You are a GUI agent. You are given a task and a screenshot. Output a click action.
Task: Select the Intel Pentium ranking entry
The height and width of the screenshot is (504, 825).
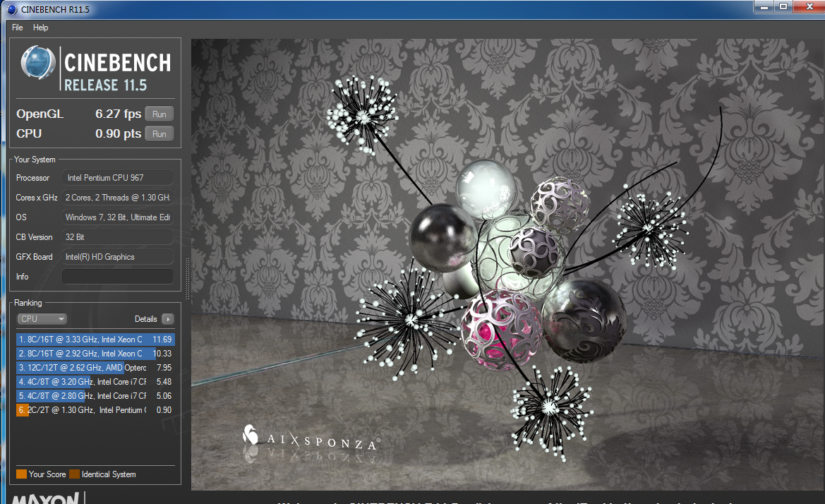(x=95, y=410)
